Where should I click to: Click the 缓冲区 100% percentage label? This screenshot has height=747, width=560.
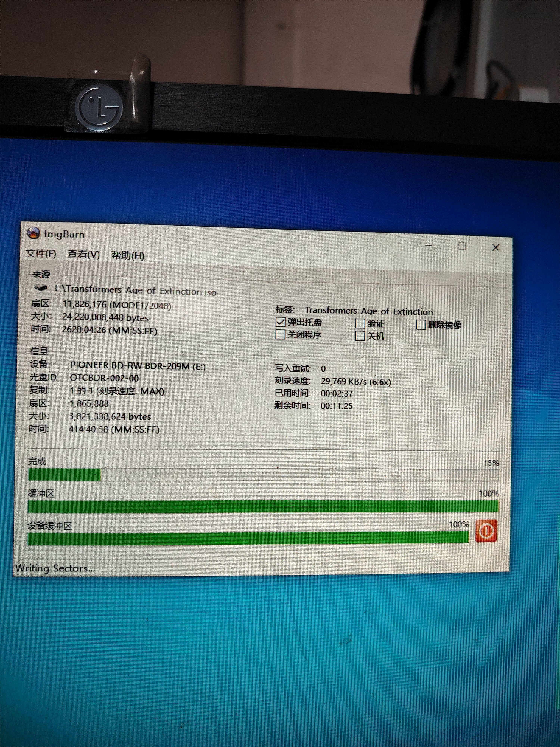(489, 494)
